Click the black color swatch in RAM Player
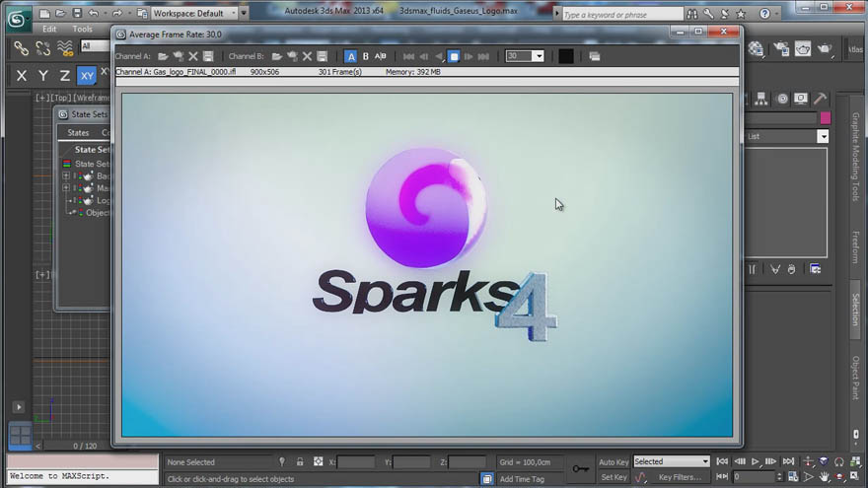This screenshot has height=488, width=868. (566, 56)
